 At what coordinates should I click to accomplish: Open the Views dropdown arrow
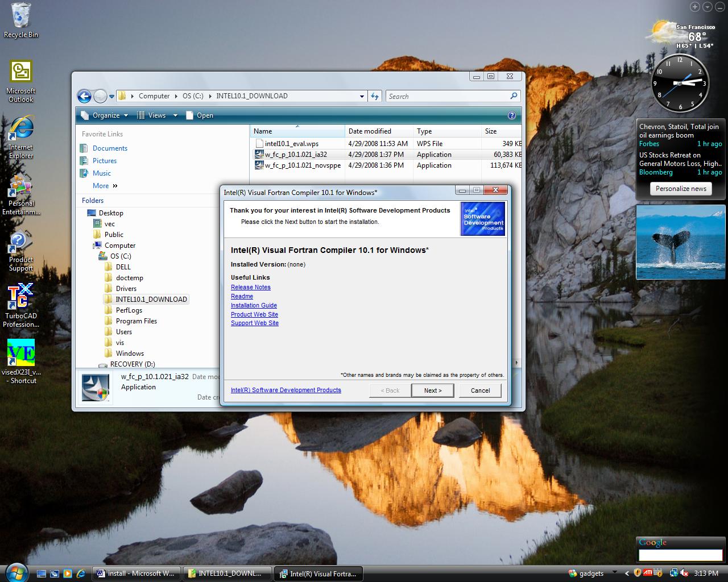(x=175, y=115)
